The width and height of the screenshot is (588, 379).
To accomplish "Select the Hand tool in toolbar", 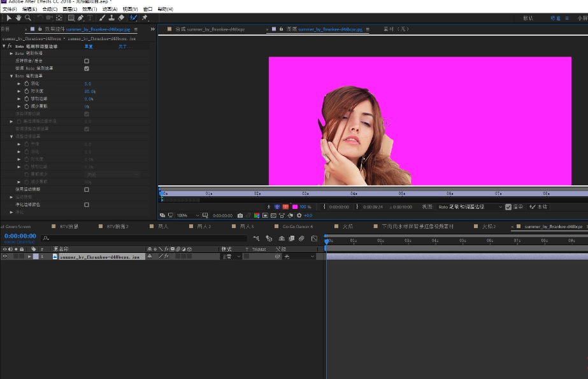I will click(18, 18).
